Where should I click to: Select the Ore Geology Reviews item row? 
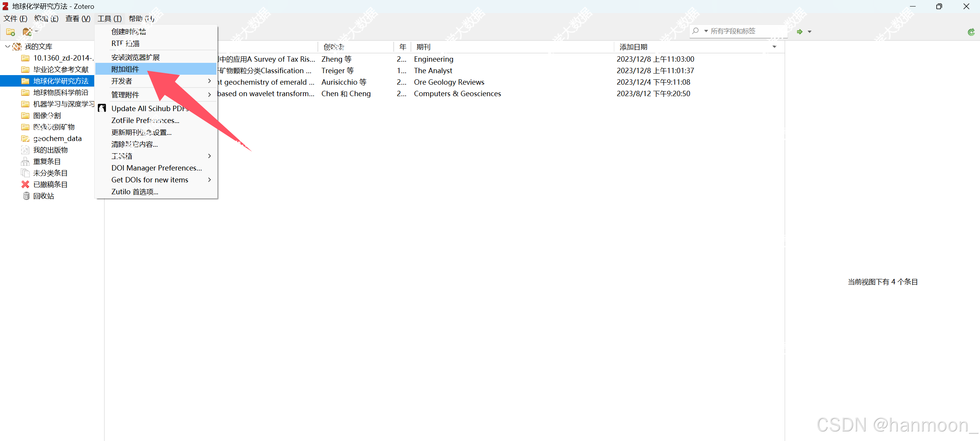[449, 82]
